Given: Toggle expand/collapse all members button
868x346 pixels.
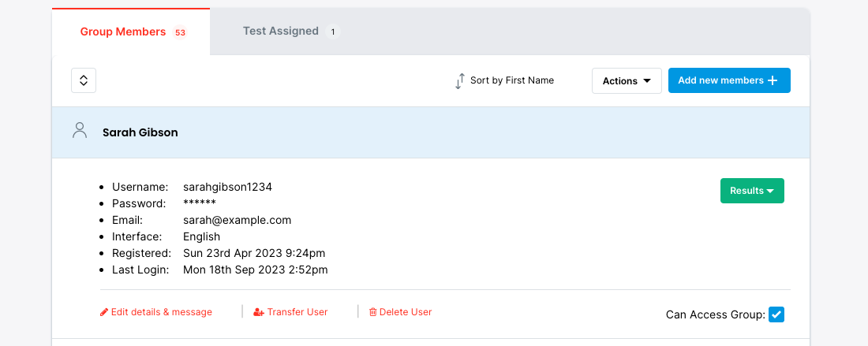Looking at the screenshot, I should (84, 80).
